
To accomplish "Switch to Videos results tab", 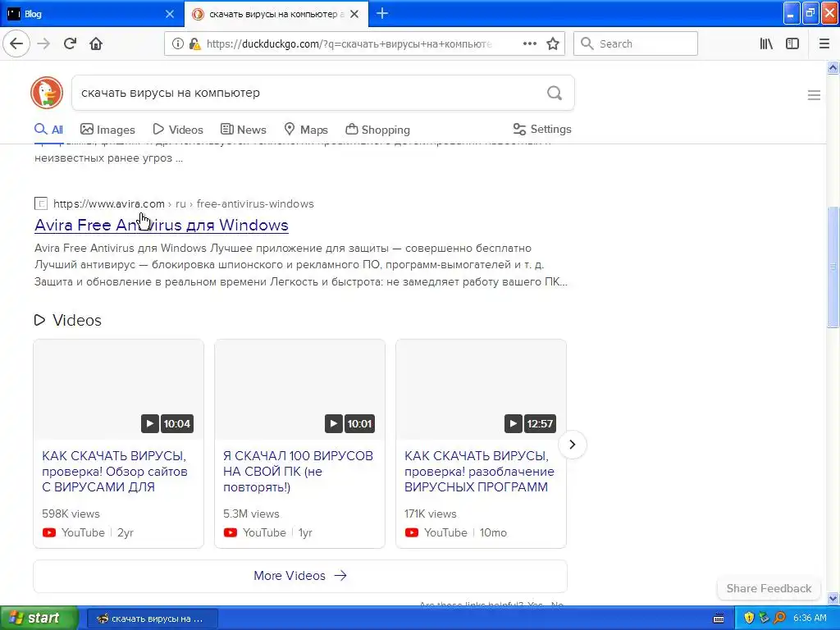I will 178,130.
